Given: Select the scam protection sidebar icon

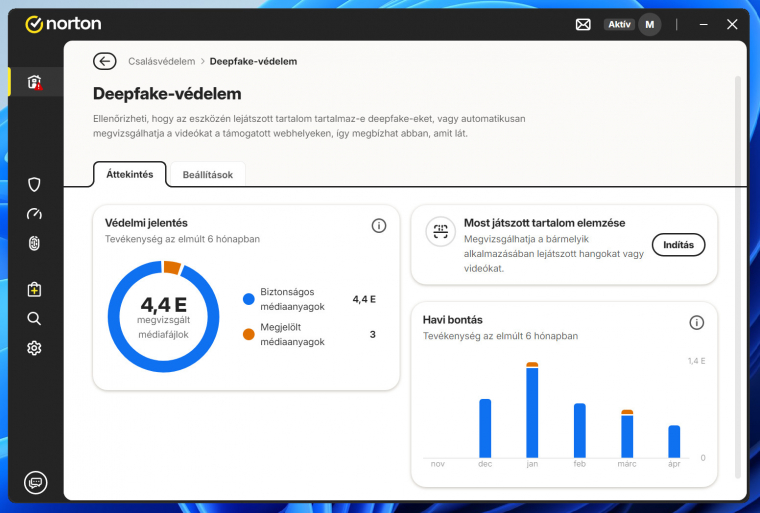Looking at the screenshot, I should coord(34,82).
